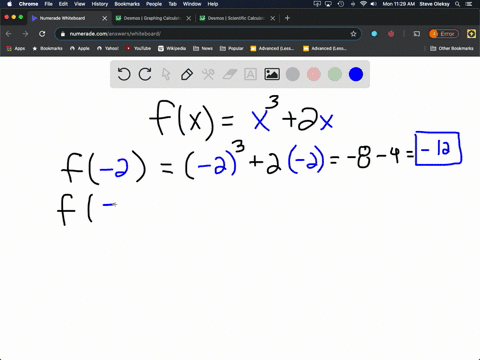Pick the pink pen color
The width and height of the screenshot is (480, 360).
(314, 74)
